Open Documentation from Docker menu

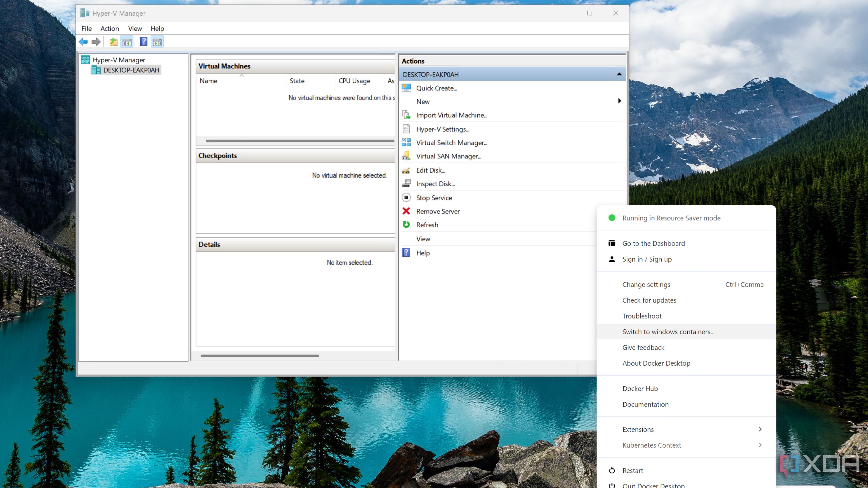[686, 404]
